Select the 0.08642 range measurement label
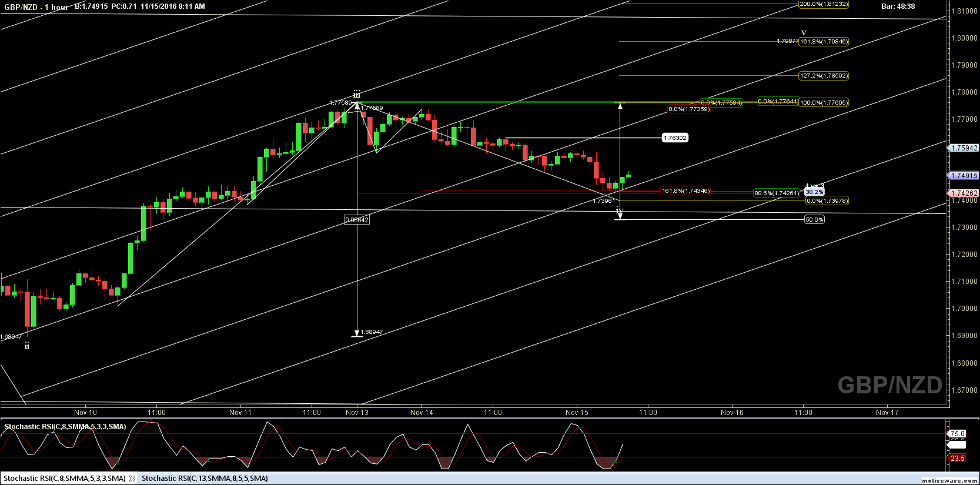Viewport: 980px width, 485px height. 357,220
